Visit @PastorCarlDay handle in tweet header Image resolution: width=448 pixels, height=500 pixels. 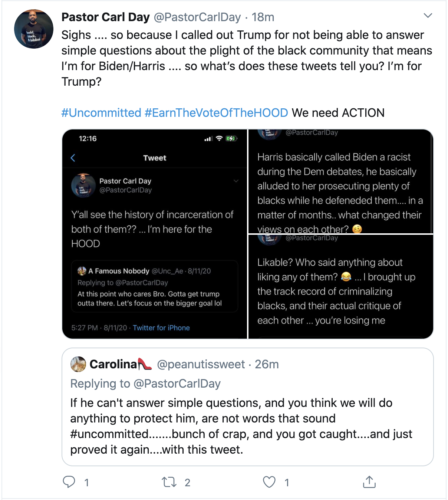point(197,17)
